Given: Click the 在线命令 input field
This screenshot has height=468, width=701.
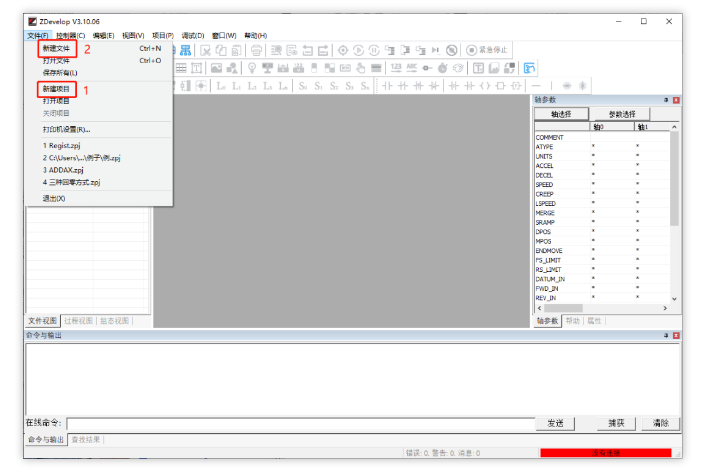Looking at the screenshot, I should [300, 423].
